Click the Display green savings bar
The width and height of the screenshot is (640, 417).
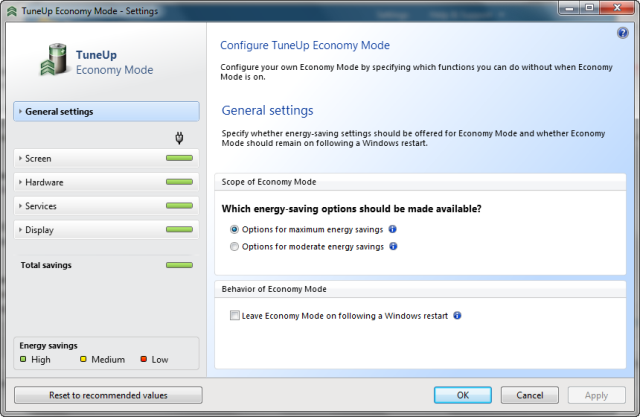tap(179, 229)
